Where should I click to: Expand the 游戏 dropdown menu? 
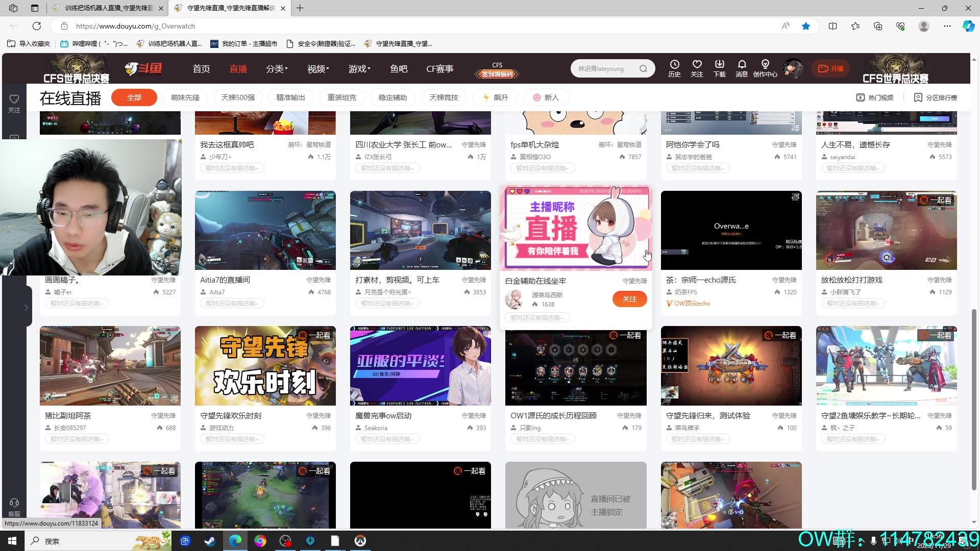(x=359, y=69)
